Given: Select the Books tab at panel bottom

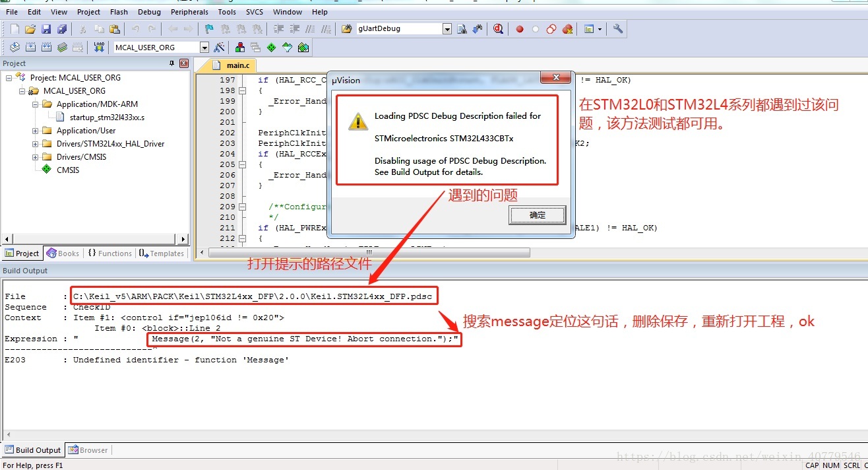Looking at the screenshot, I should (x=63, y=253).
